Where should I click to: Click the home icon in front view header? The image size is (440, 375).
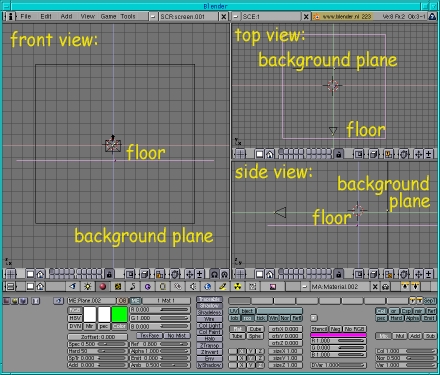40,274
